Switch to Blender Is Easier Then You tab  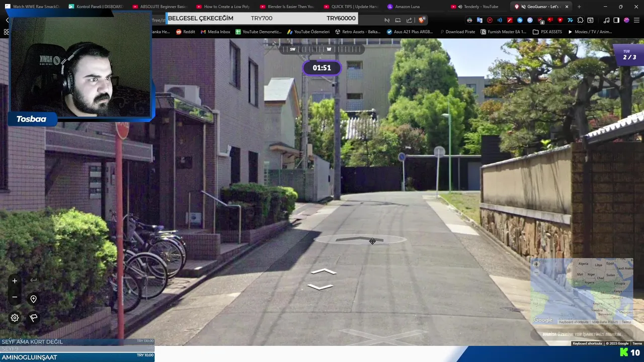coord(286,7)
